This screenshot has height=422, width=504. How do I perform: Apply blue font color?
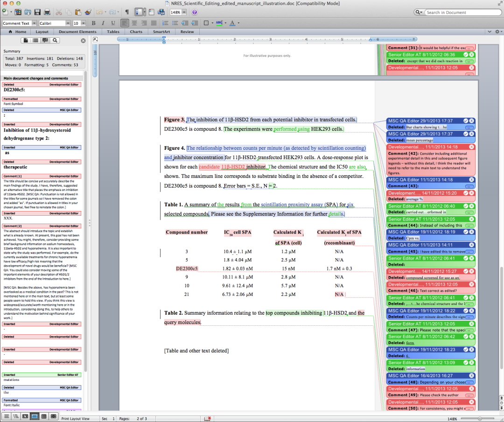[232, 23]
